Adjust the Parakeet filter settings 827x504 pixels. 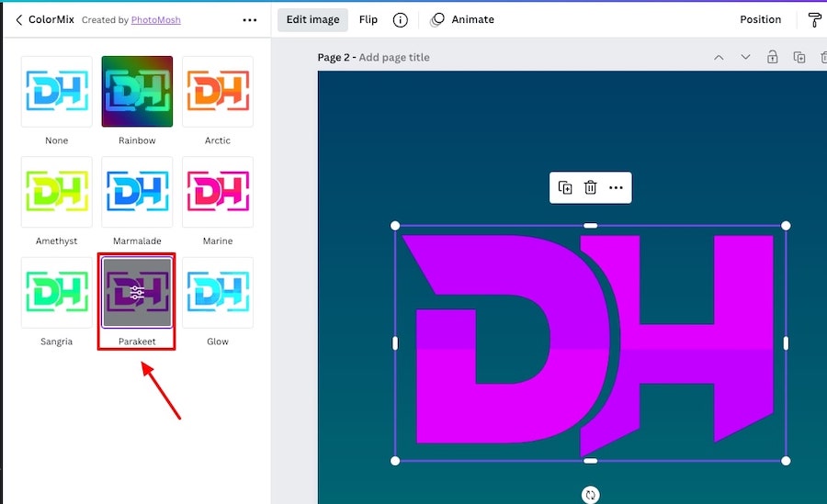(137, 292)
